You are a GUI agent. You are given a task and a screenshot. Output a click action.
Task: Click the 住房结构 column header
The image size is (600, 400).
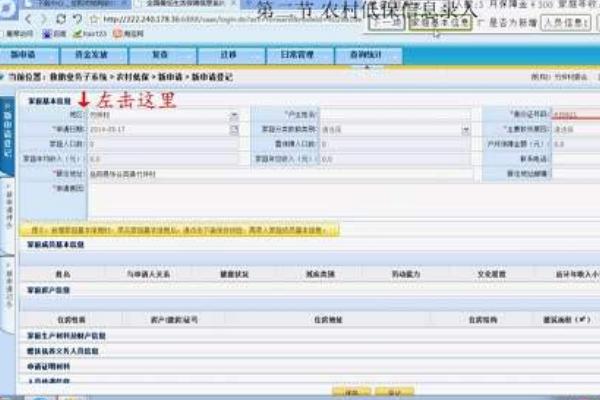click(483, 320)
